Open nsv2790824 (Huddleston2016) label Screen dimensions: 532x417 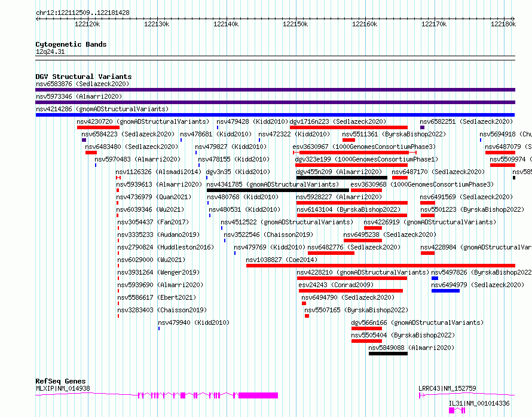tap(166, 247)
